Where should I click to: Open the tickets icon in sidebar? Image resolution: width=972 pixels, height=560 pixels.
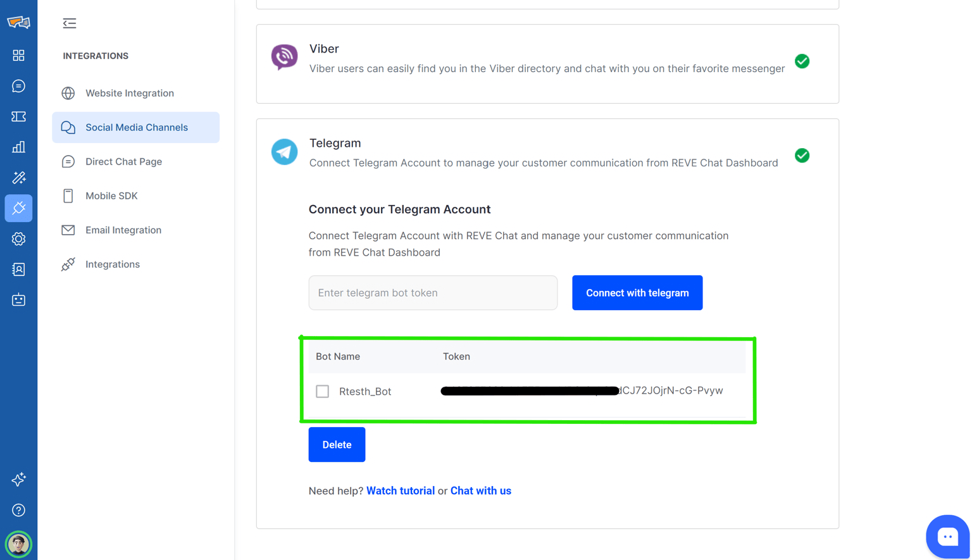(18, 116)
